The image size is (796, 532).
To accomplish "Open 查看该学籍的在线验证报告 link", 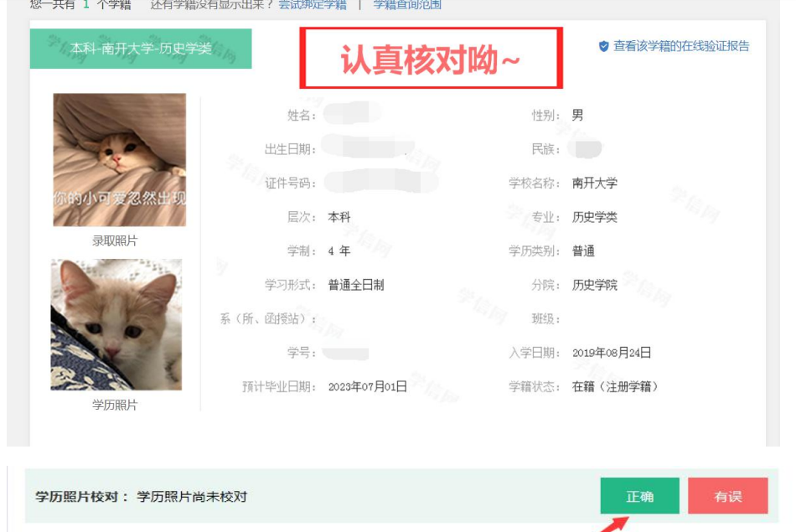I will (681, 46).
